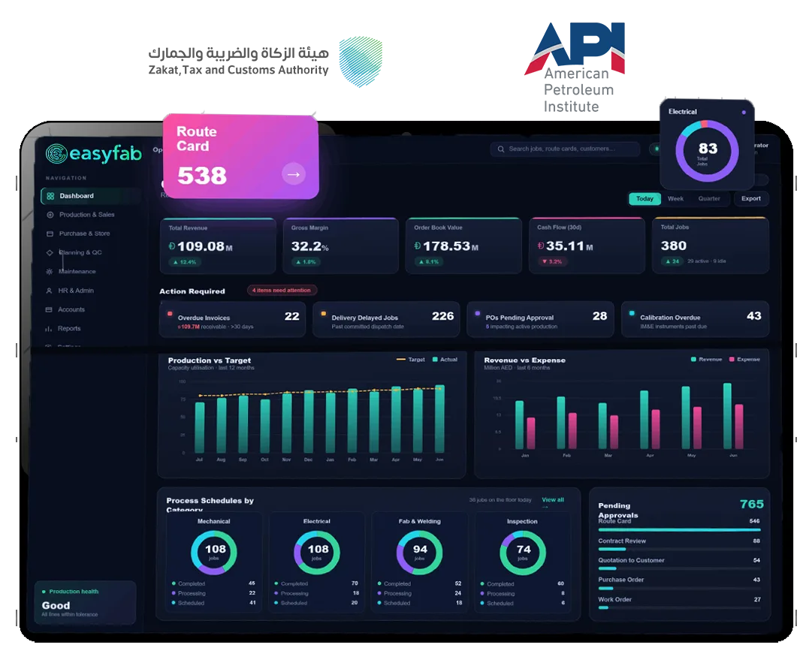This screenshot has height=663, width=812.
Task: Open Dashboard in the navigation
Action: pos(91,196)
